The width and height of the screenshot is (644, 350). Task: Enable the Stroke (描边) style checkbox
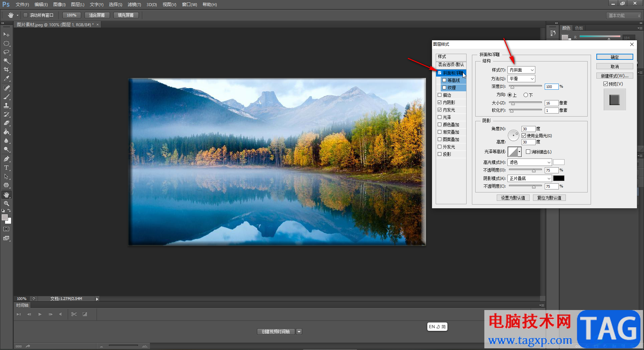click(x=440, y=95)
